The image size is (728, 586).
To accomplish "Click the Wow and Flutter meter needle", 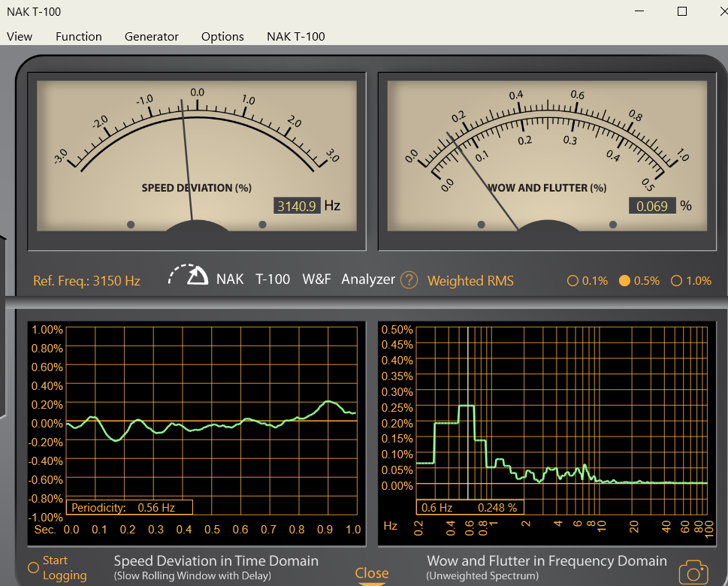I will (x=482, y=181).
